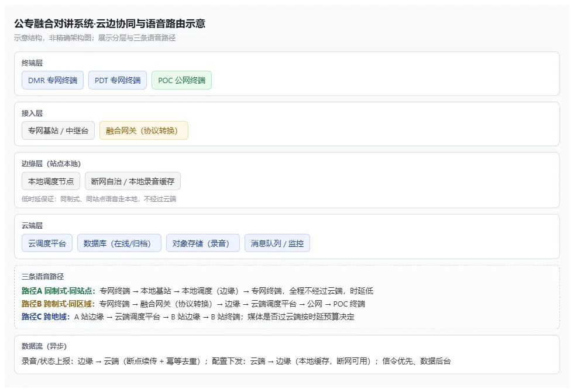The width and height of the screenshot is (574, 392).
Task: Click the route text starting with A 站边缘 → 云端调度平台
Action: point(214,317)
